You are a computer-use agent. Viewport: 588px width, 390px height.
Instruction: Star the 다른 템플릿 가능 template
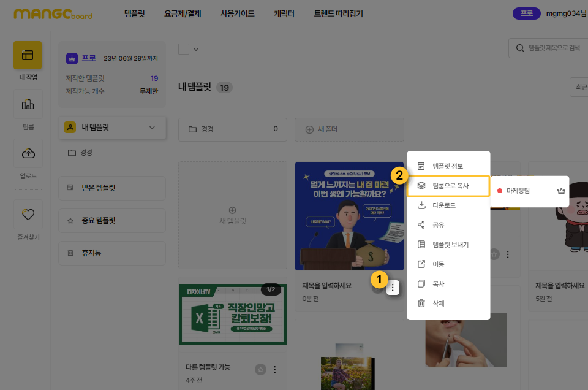[x=260, y=369]
